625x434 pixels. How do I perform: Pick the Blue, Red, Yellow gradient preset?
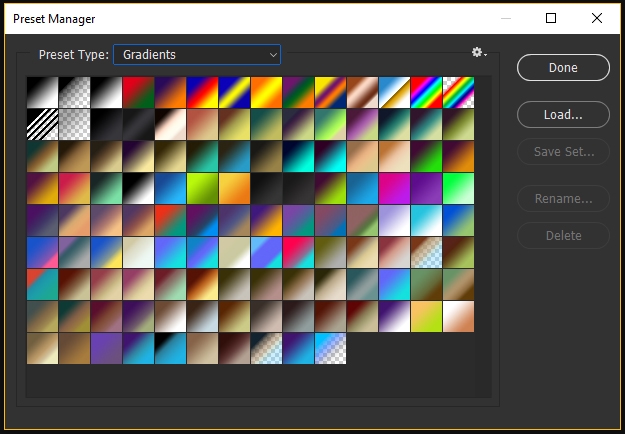click(x=203, y=93)
